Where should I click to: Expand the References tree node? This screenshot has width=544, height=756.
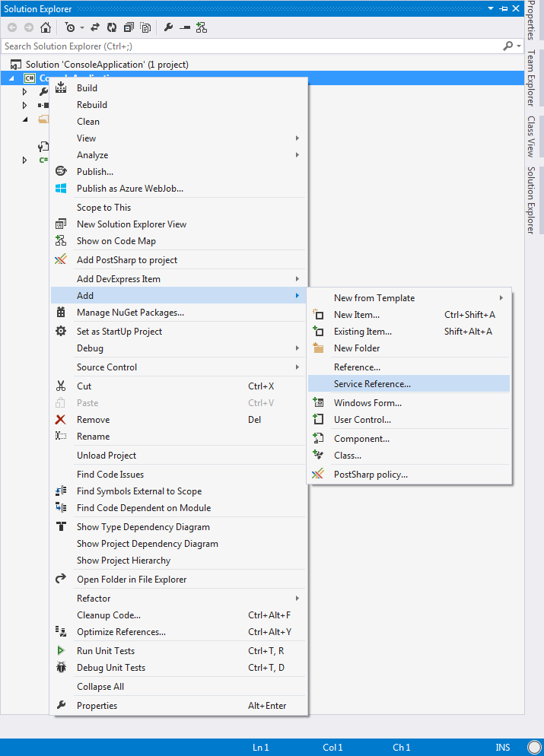24,105
